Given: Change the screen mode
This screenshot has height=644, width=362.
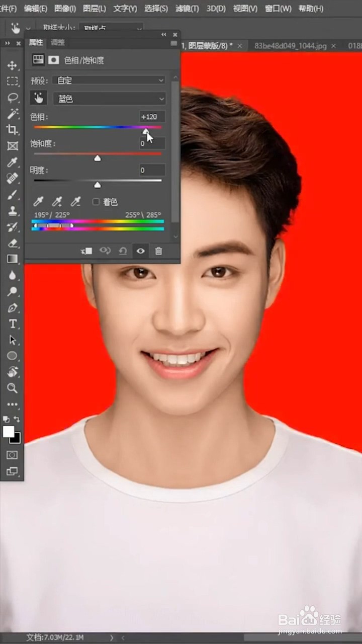Looking at the screenshot, I should (12, 471).
